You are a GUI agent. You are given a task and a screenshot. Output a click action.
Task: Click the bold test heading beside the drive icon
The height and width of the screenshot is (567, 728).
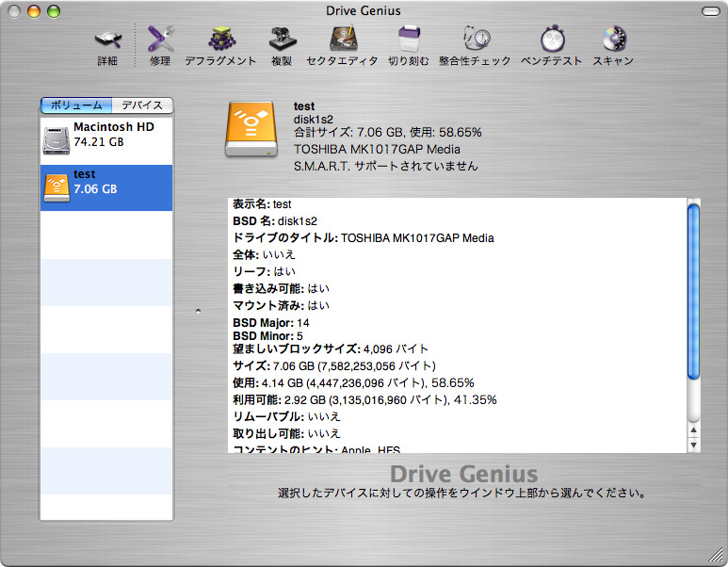[304, 106]
